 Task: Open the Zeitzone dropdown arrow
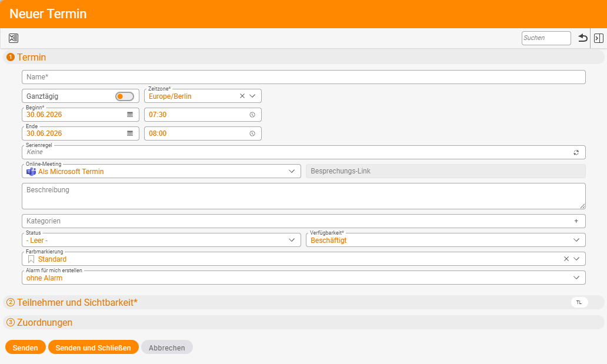[252, 96]
